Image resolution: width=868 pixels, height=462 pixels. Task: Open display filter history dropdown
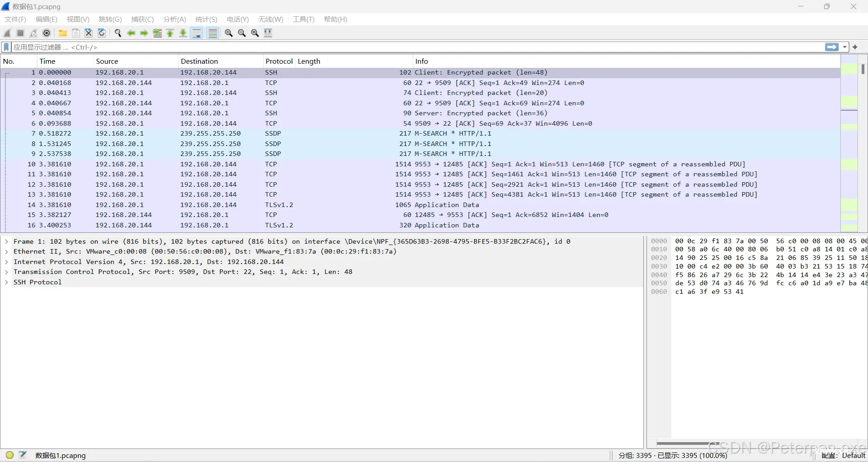[844, 47]
